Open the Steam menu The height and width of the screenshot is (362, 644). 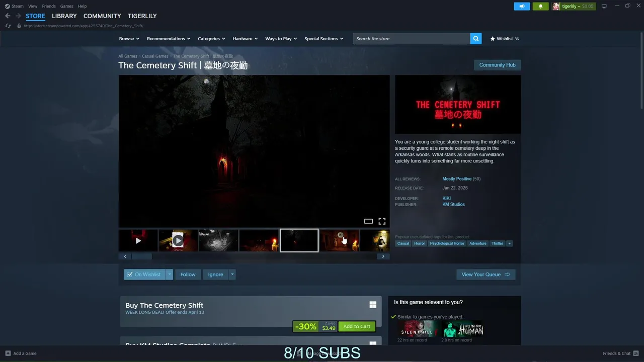tap(18, 6)
